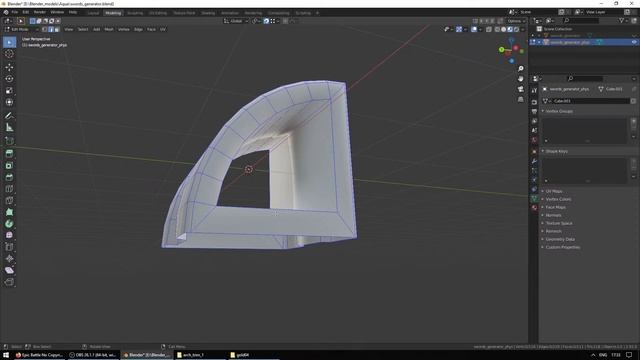Click the Windows Start button
Viewport: 640px width, 360px height.
coord(6,355)
